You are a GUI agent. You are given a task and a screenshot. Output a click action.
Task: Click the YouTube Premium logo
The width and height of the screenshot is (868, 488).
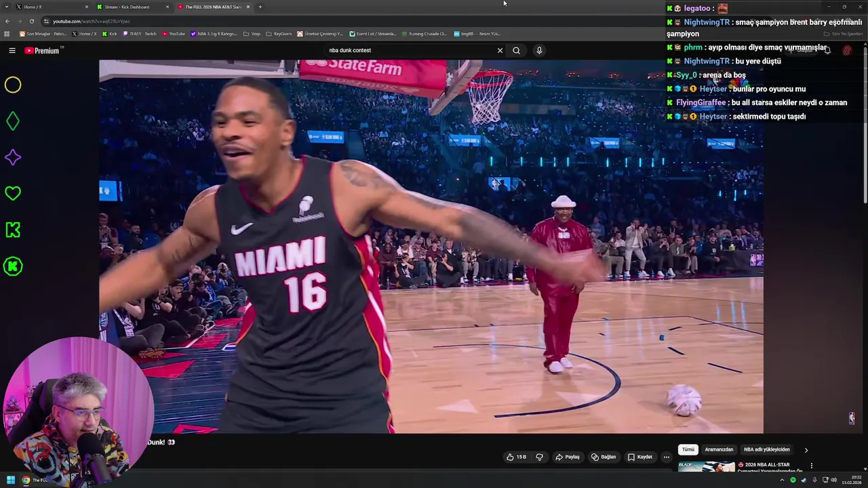[x=43, y=50]
